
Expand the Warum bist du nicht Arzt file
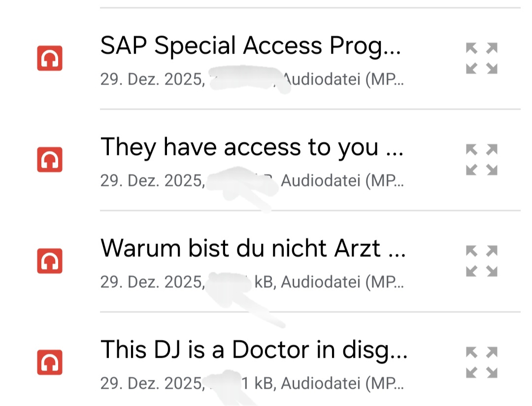[482, 261]
